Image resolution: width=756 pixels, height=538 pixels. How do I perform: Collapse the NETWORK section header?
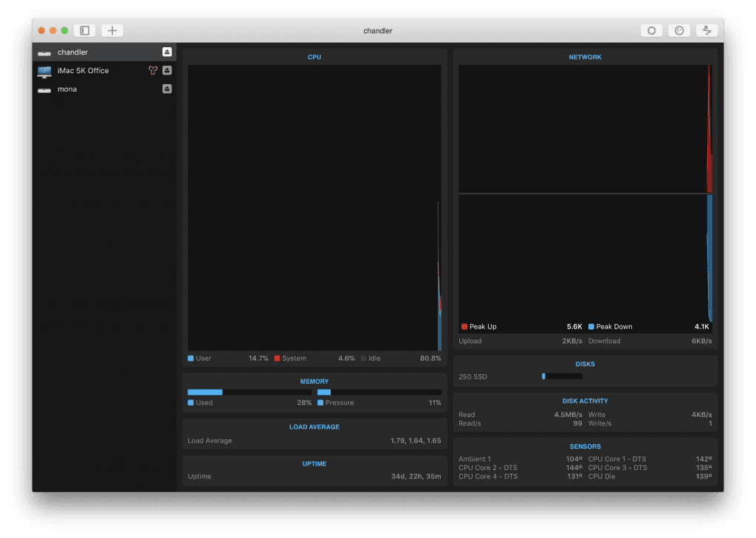(x=585, y=57)
